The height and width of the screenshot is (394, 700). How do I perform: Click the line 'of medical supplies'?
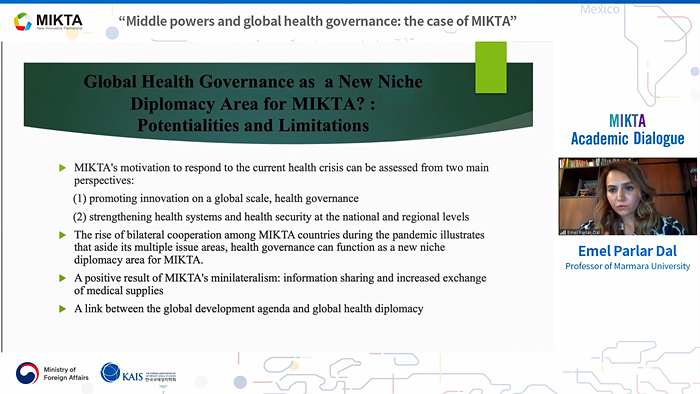119,291
